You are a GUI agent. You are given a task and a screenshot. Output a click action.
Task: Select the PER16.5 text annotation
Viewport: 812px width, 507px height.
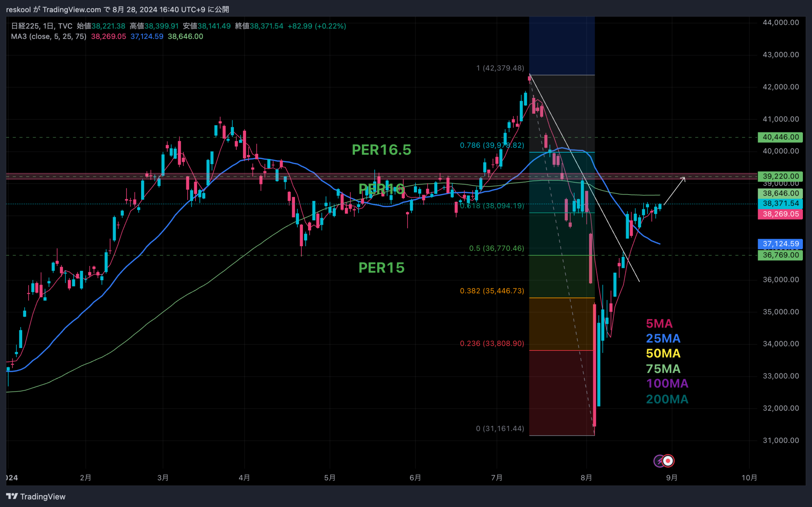pyautogui.click(x=381, y=150)
